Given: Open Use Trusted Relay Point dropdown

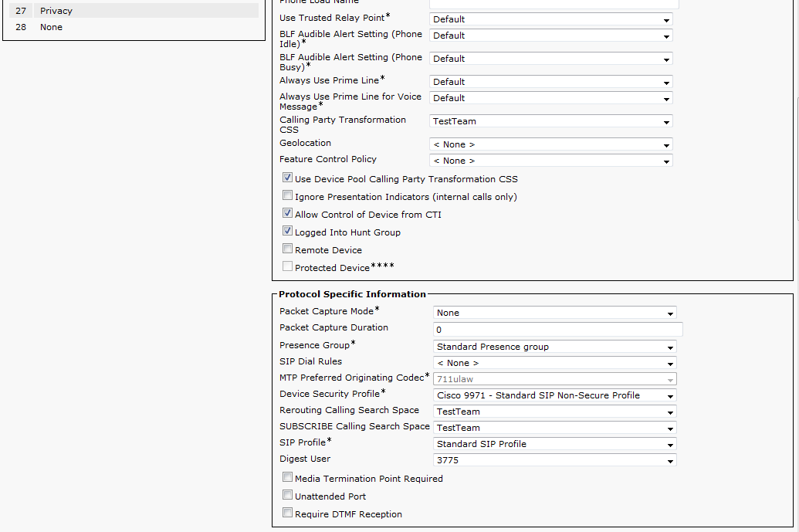Looking at the screenshot, I should click(550, 19).
